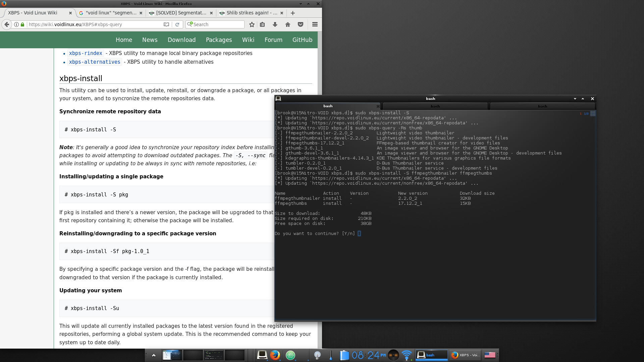The image size is (644, 362).
Task: Click the 'Updating your system' heading
Action: point(91,291)
